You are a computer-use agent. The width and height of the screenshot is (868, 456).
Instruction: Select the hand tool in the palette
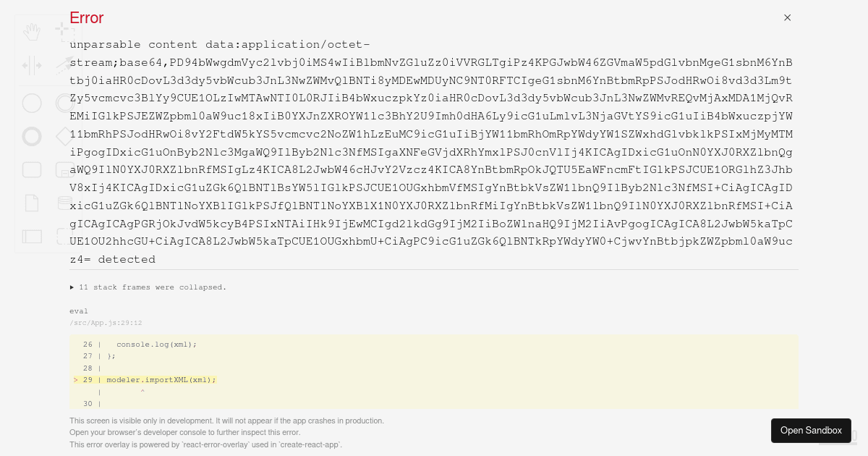click(x=32, y=31)
